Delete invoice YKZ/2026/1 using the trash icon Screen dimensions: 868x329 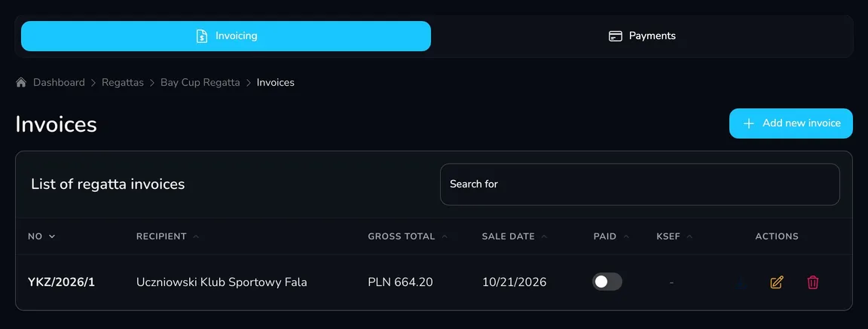(813, 282)
